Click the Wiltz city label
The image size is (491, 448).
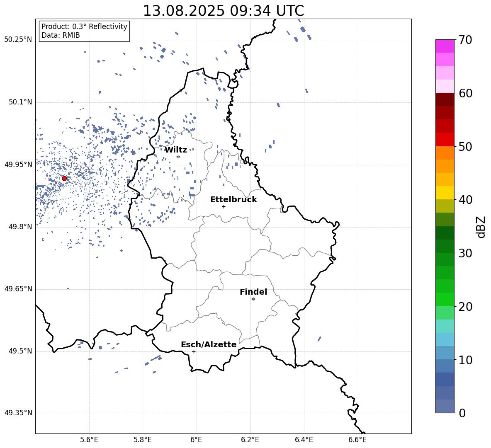click(x=176, y=150)
